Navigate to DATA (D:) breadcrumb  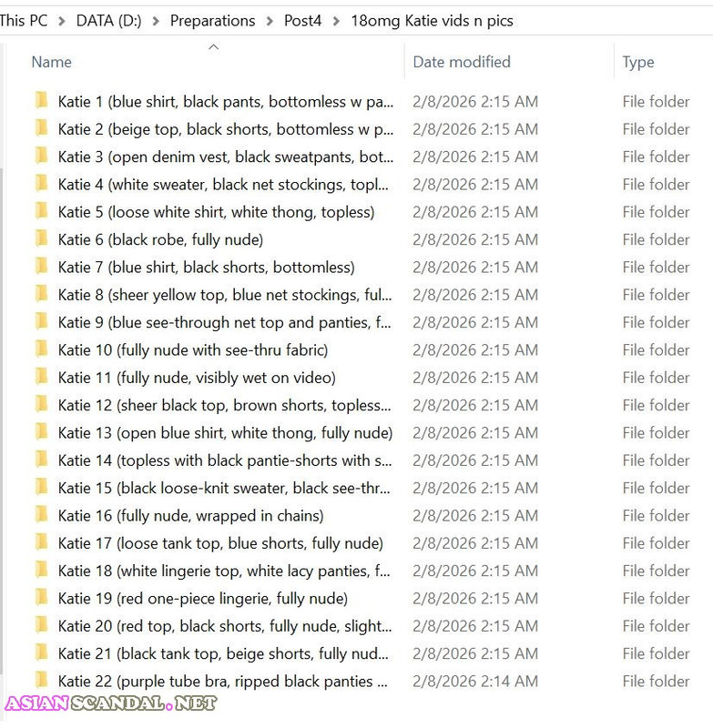pos(108,20)
